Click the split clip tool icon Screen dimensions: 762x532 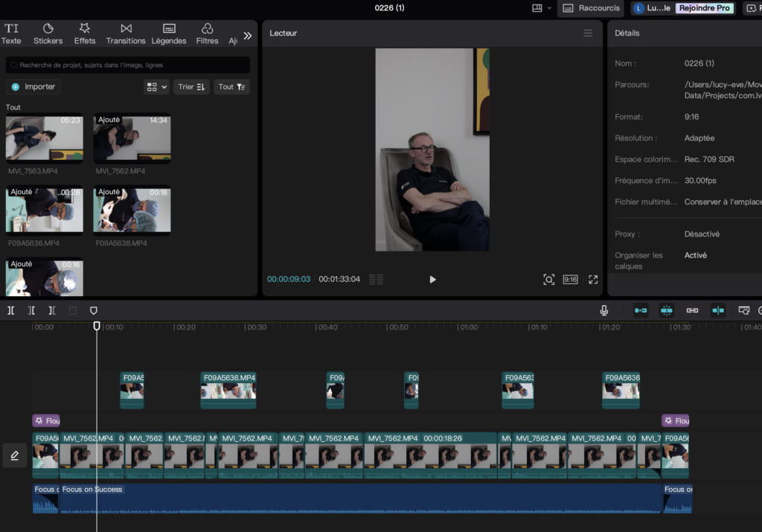click(x=11, y=310)
